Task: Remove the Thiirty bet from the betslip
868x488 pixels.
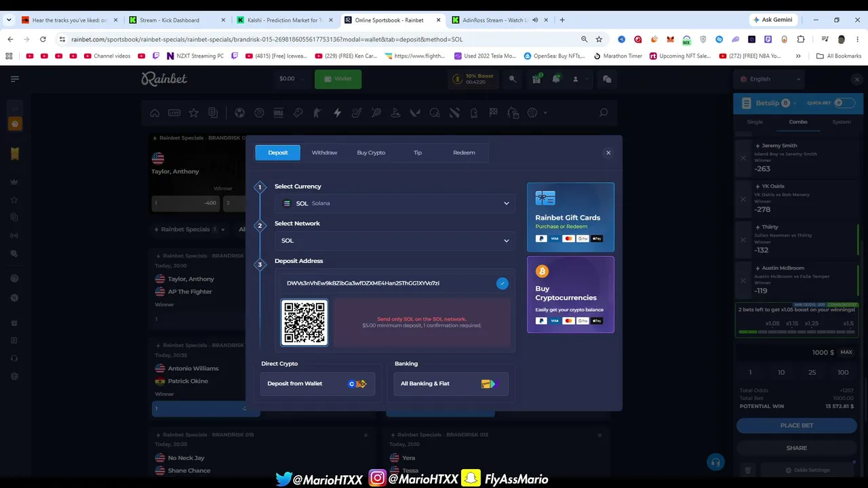Action: click(743, 239)
